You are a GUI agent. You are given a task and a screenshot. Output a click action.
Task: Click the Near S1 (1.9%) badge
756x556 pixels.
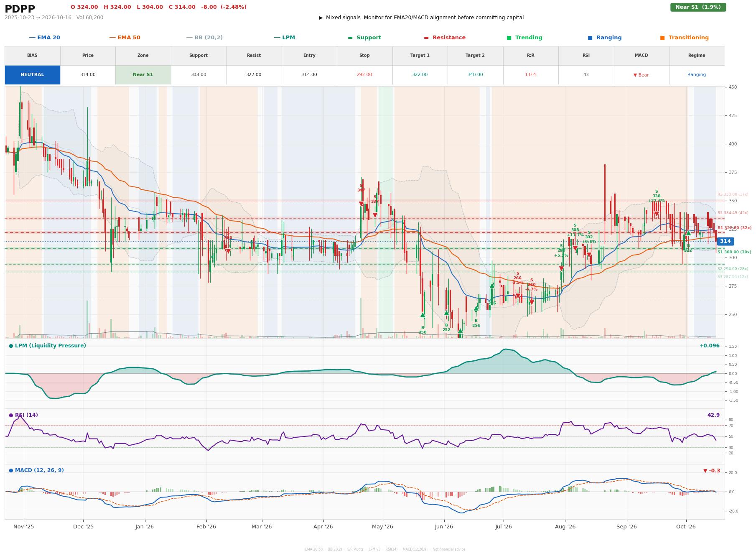tap(698, 7)
